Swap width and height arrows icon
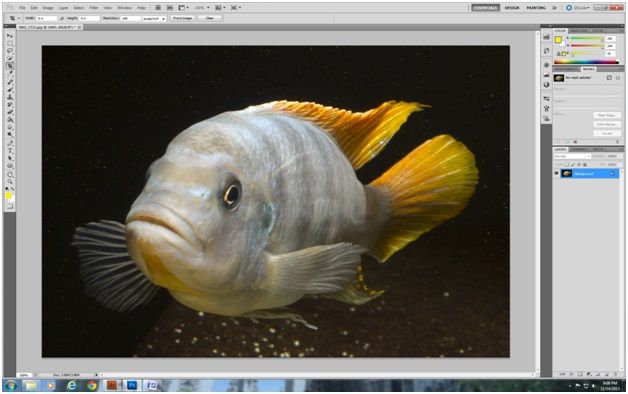Screen dimensions: 628x394 [x=62, y=18]
